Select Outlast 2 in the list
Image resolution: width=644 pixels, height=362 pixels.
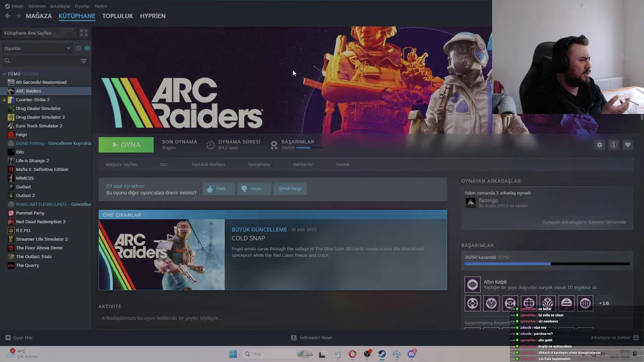pos(25,196)
